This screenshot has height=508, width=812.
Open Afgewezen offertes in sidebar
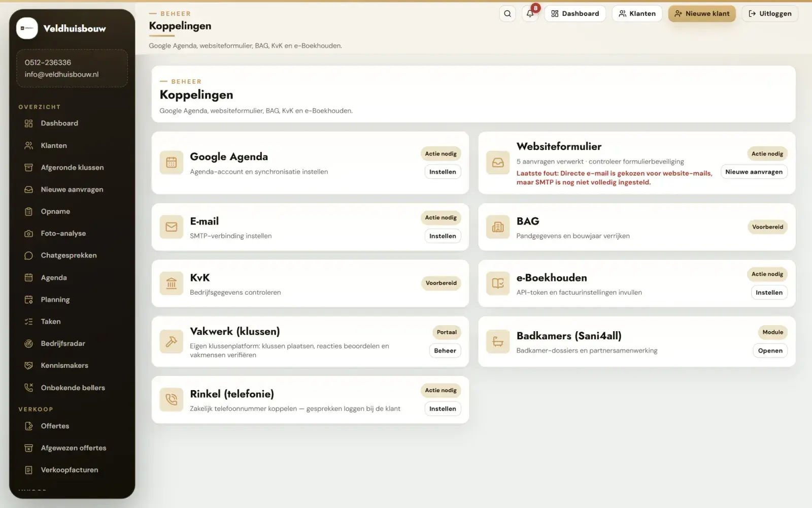72,448
